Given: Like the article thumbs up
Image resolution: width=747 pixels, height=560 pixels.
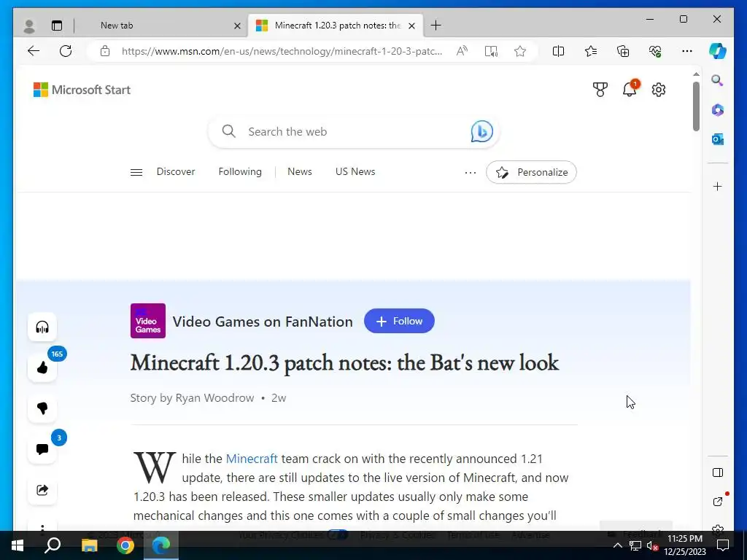Looking at the screenshot, I should click(42, 367).
